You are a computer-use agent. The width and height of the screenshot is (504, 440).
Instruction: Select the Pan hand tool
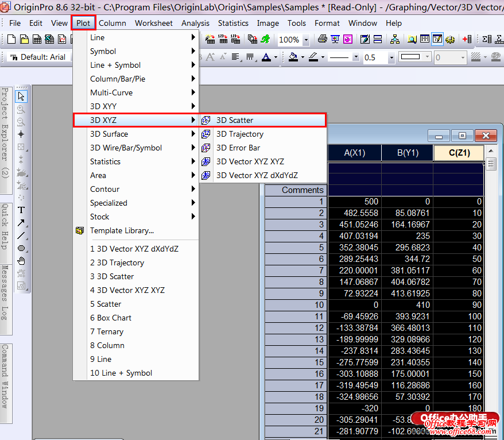click(x=21, y=261)
